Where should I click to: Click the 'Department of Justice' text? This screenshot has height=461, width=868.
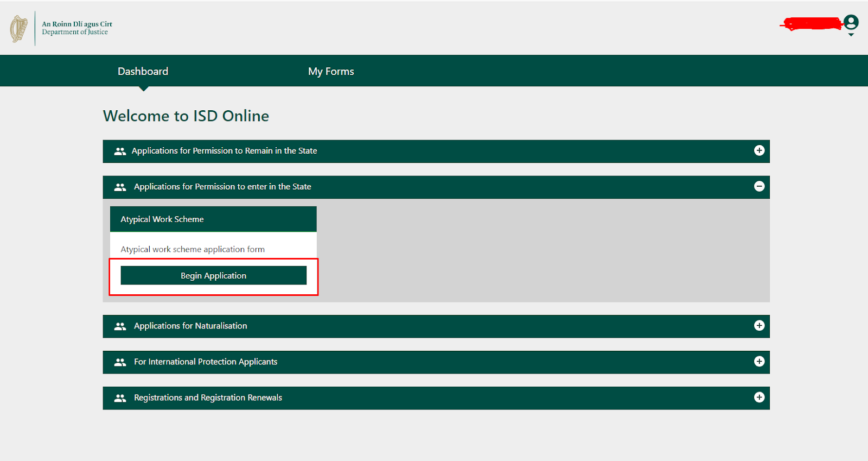pos(75,32)
